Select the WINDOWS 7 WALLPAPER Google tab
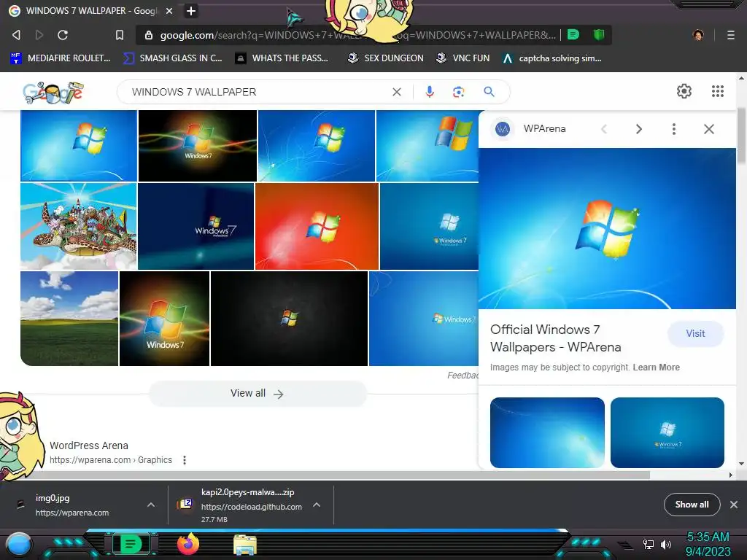Screen dimensions: 747x560 pyautogui.click(x=90, y=10)
